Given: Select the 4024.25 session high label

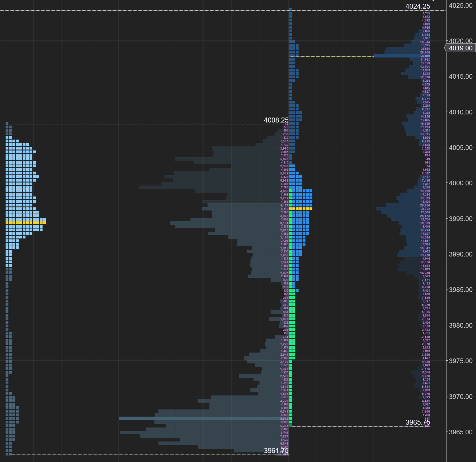Looking at the screenshot, I should click(418, 6).
